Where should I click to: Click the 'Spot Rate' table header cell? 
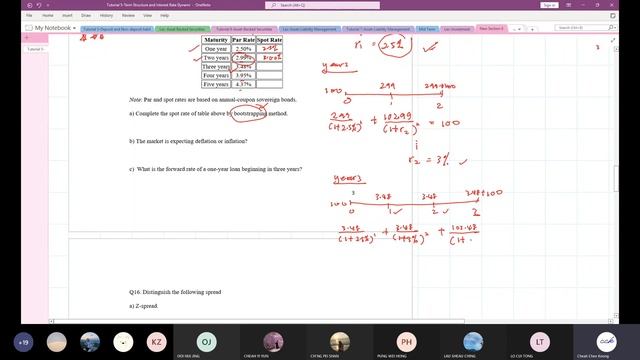pos(269,40)
